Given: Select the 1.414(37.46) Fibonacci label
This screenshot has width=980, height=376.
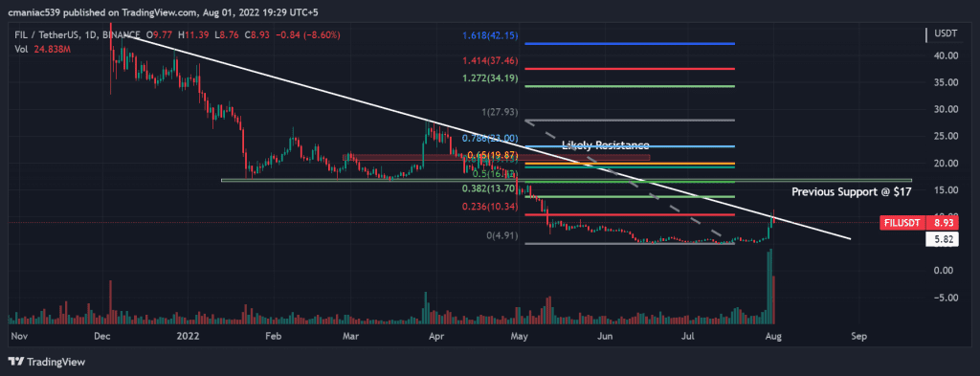Looking at the screenshot, I should coord(491,60).
